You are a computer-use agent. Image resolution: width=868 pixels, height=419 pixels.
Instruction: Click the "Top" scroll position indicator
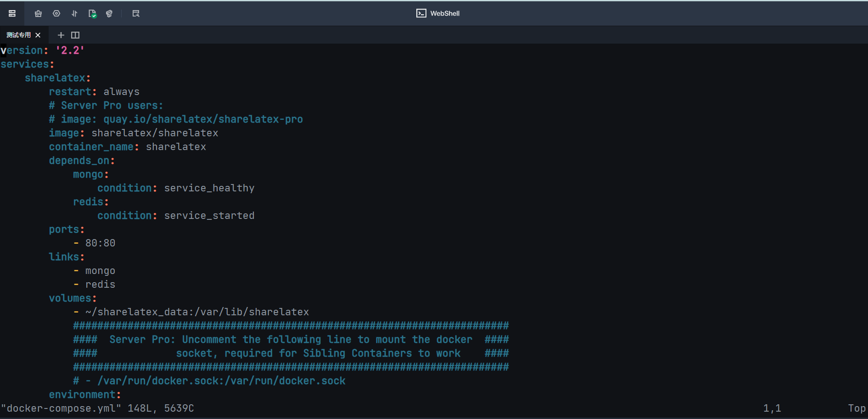coord(857,408)
